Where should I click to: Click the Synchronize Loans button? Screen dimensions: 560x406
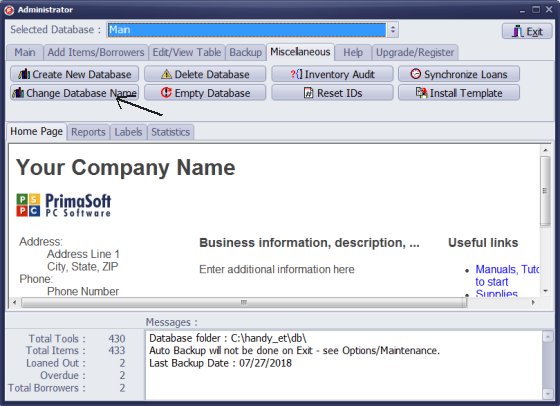tap(459, 74)
